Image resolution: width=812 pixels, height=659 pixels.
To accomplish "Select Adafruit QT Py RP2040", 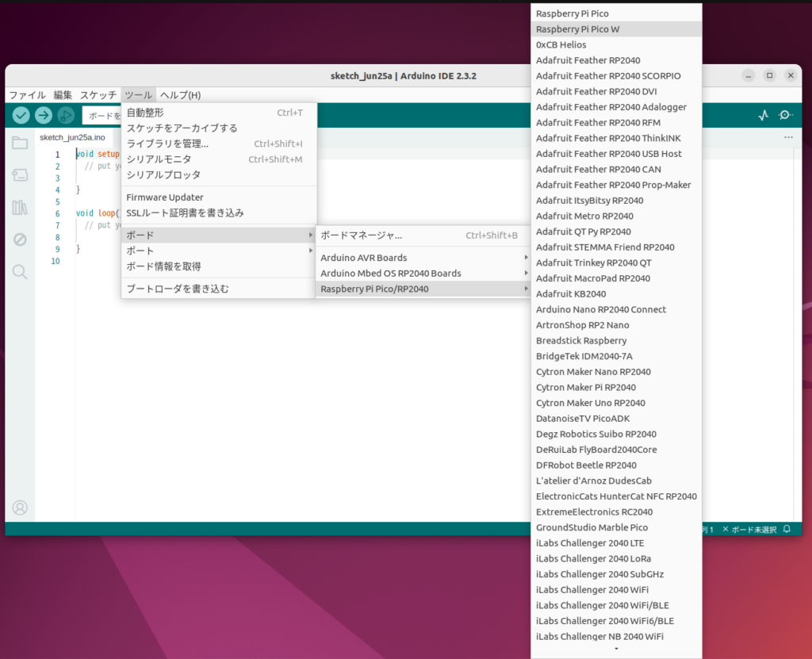I will click(616, 232).
